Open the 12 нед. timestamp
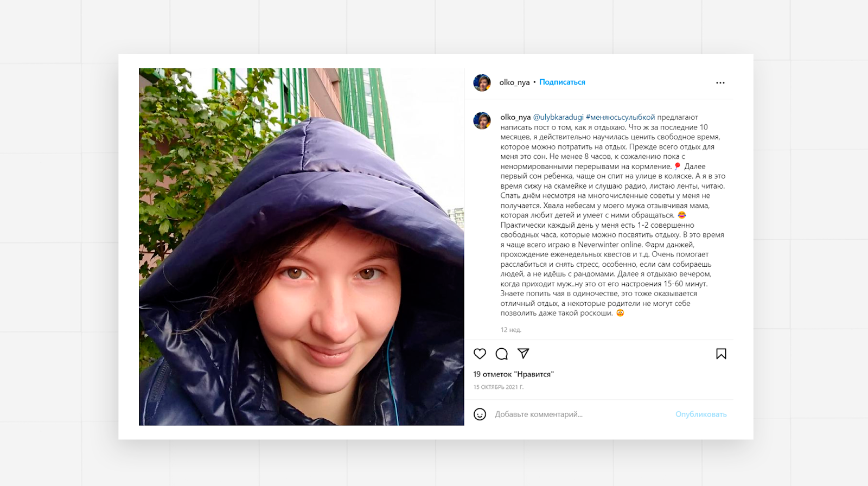 pyautogui.click(x=510, y=330)
